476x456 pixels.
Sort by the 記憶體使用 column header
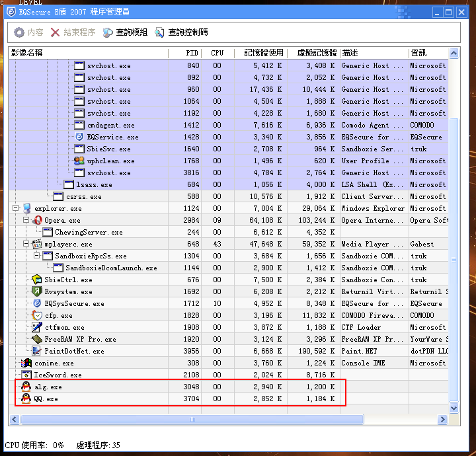(x=260, y=53)
